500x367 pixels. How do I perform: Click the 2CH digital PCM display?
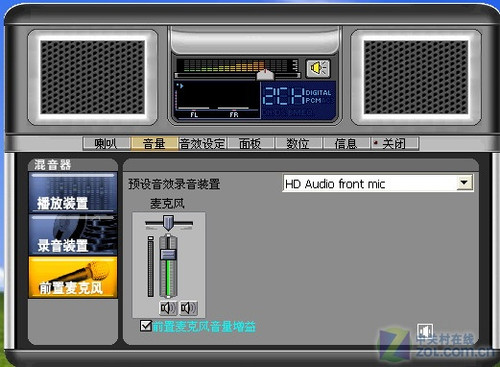(x=298, y=100)
